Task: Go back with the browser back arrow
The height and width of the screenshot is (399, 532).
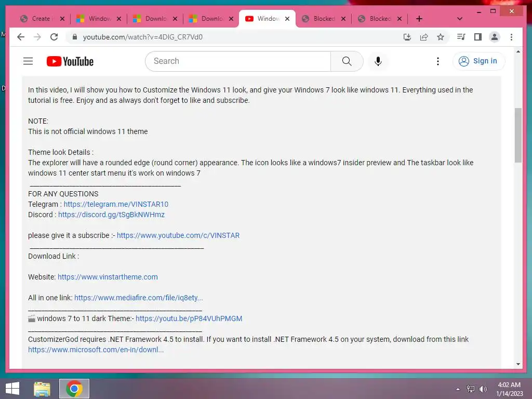Action: (x=21, y=37)
